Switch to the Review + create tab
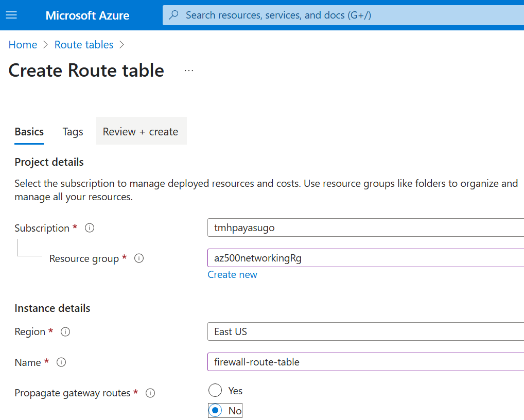524x420 pixels. point(141,132)
